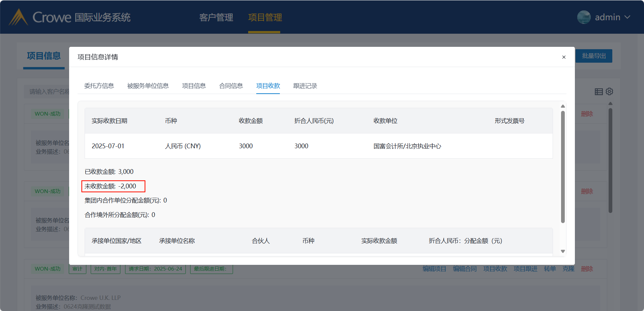Close the 项目信息详情 dialog
Image resolution: width=644 pixels, height=311 pixels.
click(563, 57)
